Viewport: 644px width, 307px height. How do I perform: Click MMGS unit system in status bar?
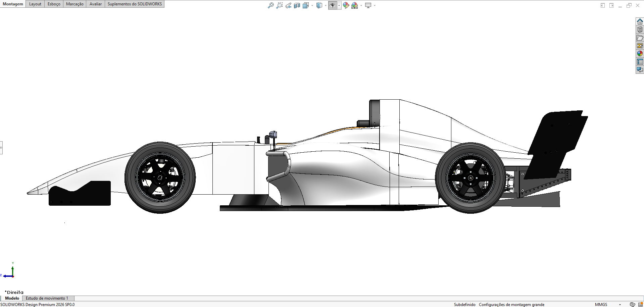tap(601, 304)
